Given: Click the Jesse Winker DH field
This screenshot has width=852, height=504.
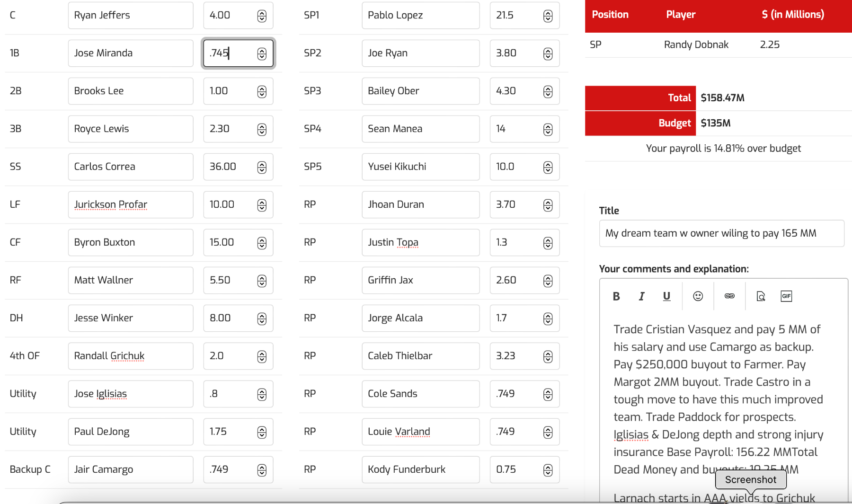Looking at the screenshot, I should pos(130,318).
